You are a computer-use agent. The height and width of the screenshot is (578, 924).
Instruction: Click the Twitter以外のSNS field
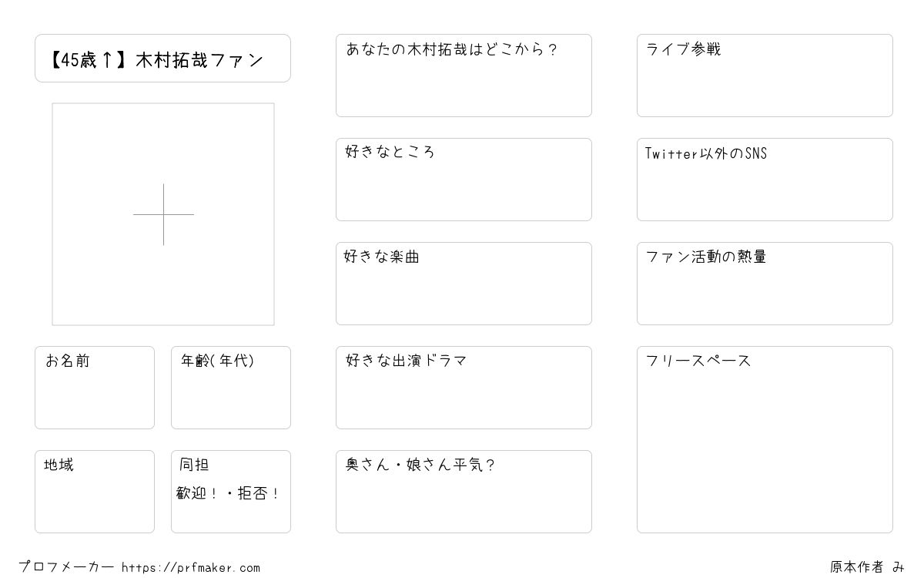765,180
